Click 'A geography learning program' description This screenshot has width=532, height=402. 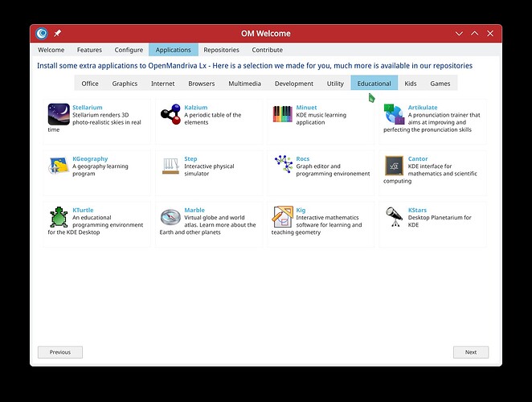pyautogui.click(x=100, y=170)
